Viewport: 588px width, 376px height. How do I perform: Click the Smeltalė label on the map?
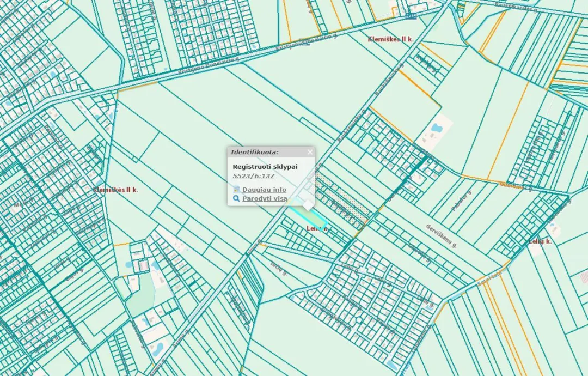(489, 278)
